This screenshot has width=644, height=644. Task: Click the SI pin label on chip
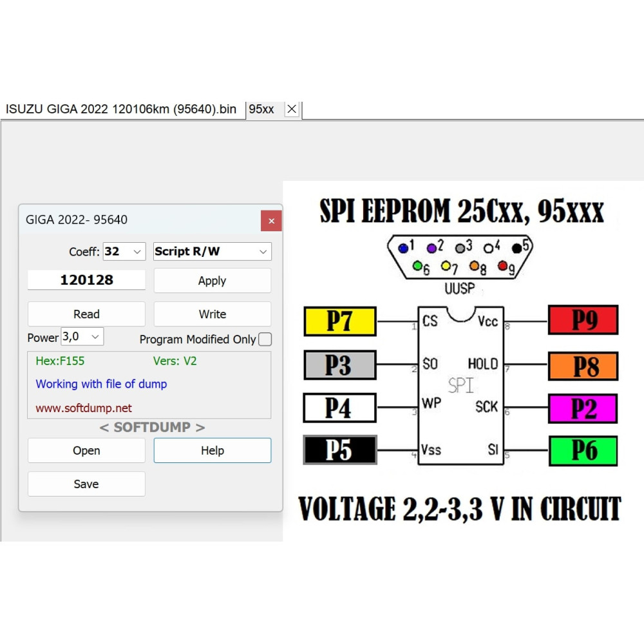coord(493,450)
